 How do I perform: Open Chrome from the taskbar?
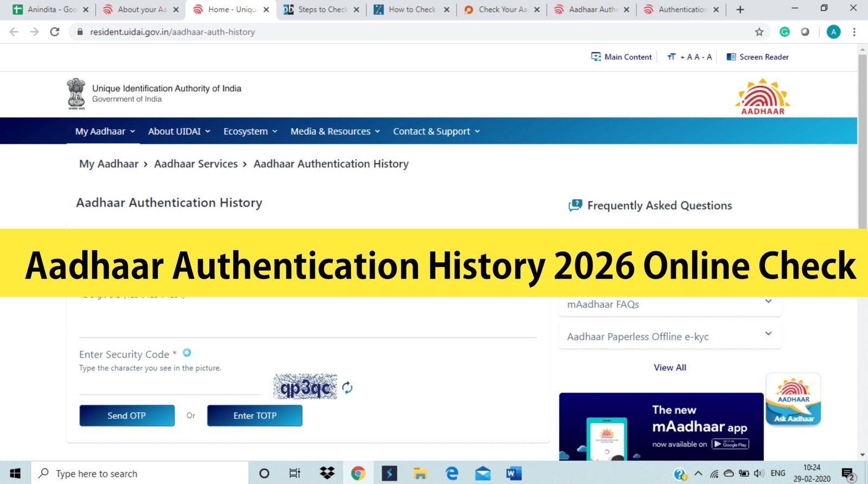(358, 473)
